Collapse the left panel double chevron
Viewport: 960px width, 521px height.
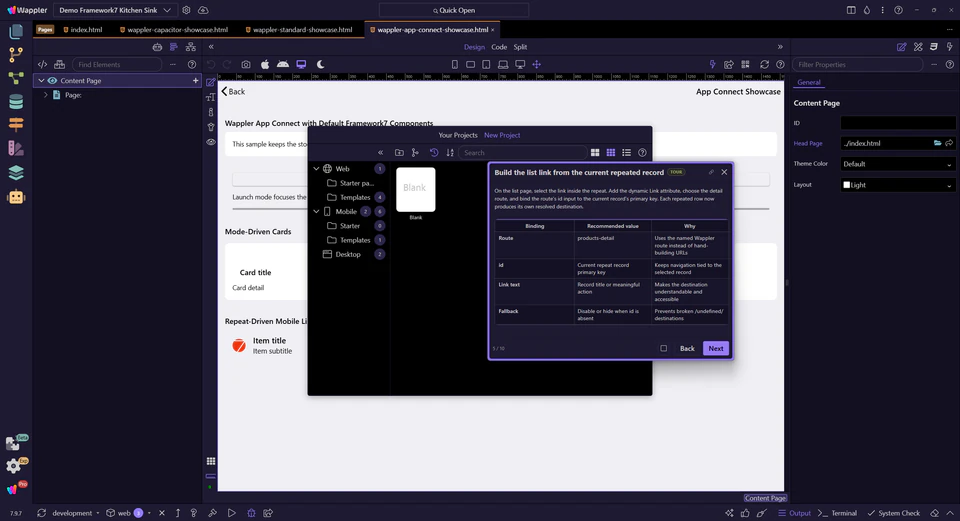click(211, 47)
